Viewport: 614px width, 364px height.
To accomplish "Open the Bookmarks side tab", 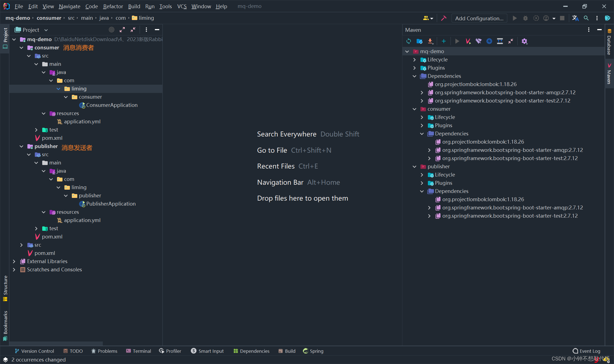I will click(5, 326).
